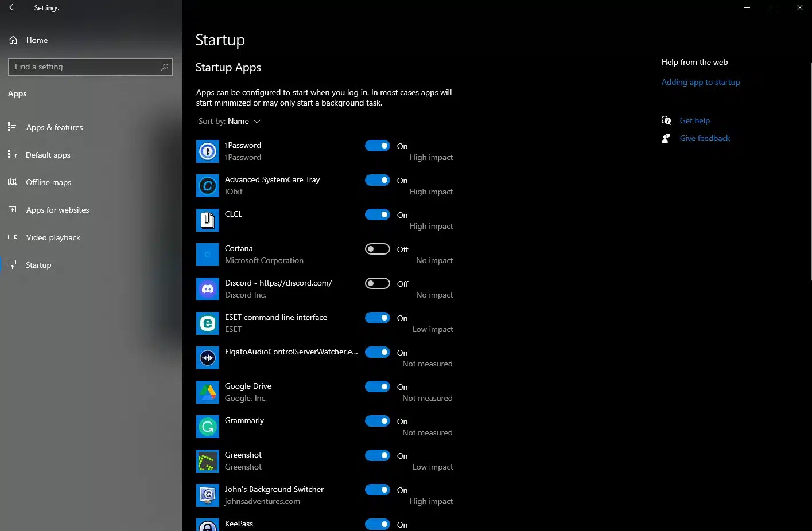Click the Home house icon
812x531 pixels.
click(13, 40)
